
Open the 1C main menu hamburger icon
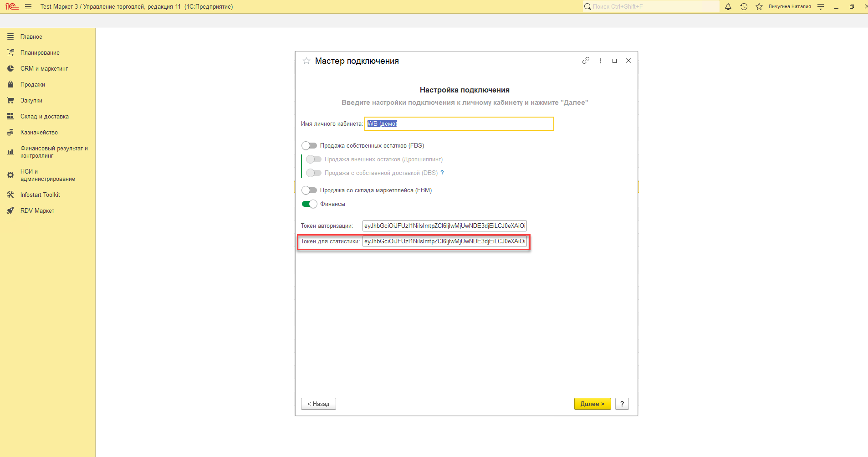coord(28,7)
